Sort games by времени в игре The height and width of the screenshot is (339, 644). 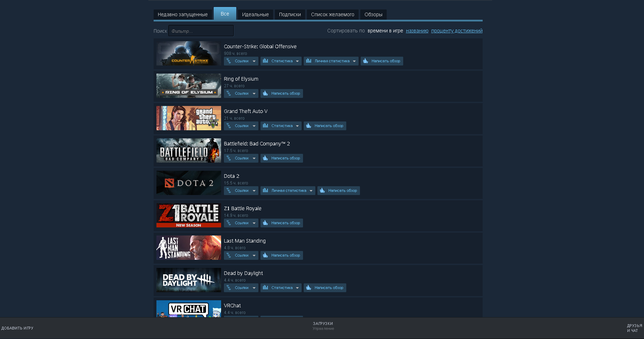coord(385,31)
